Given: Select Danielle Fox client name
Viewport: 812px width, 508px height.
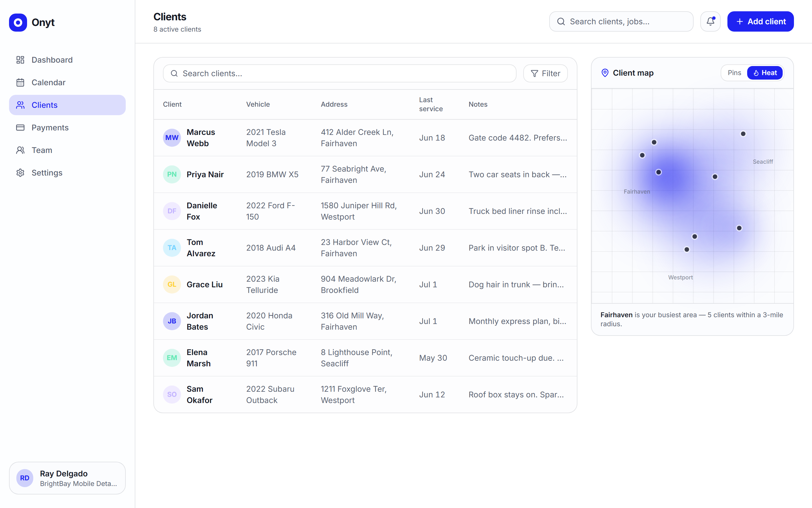Looking at the screenshot, I should [x=202, y=211].
